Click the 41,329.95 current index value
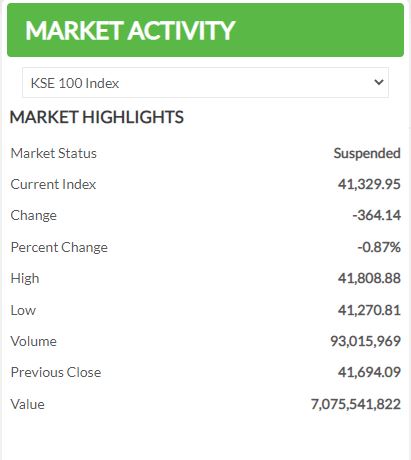 (x=369, y=184)
